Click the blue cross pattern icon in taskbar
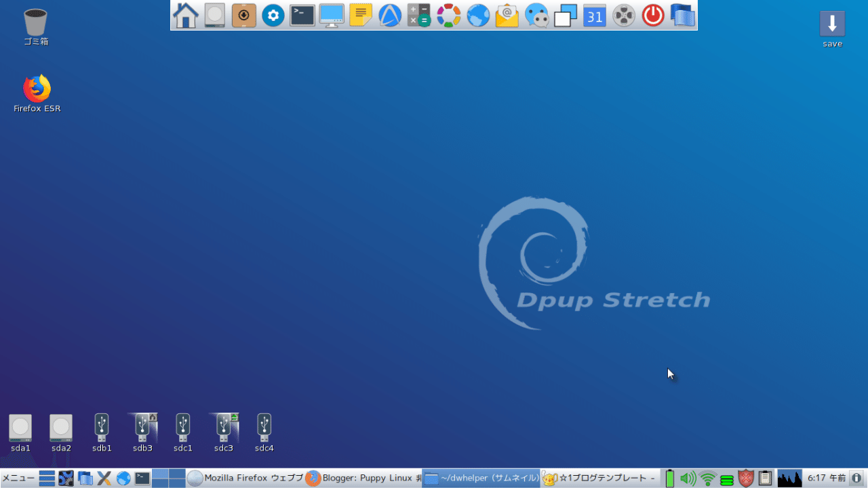The width and height of the screenshot is (868, 488). (66, 478)
